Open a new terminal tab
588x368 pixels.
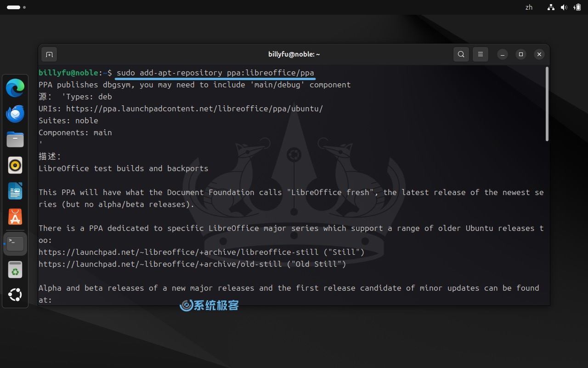(x=49, y=54)
